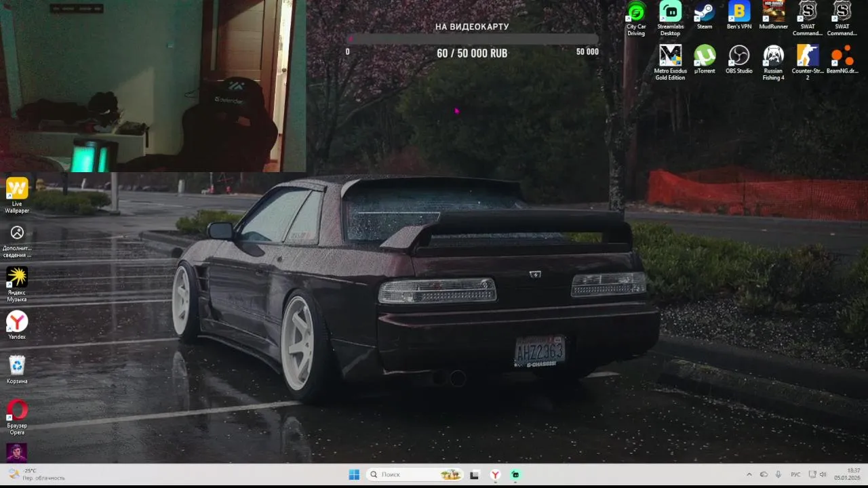868x488 pixels.
Task: Open the weather widget showing -25°C
Action: [x=37, y=474]
